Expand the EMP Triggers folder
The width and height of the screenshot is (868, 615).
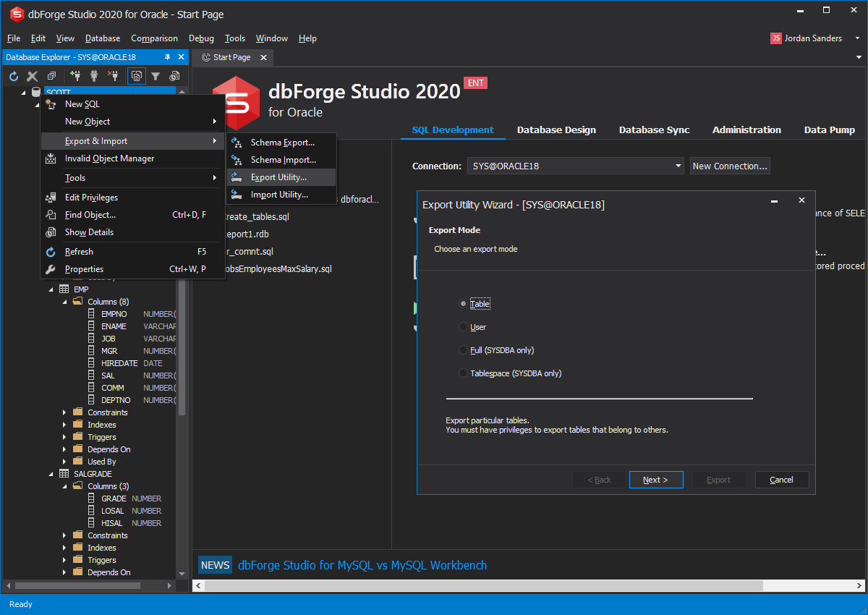64,437
